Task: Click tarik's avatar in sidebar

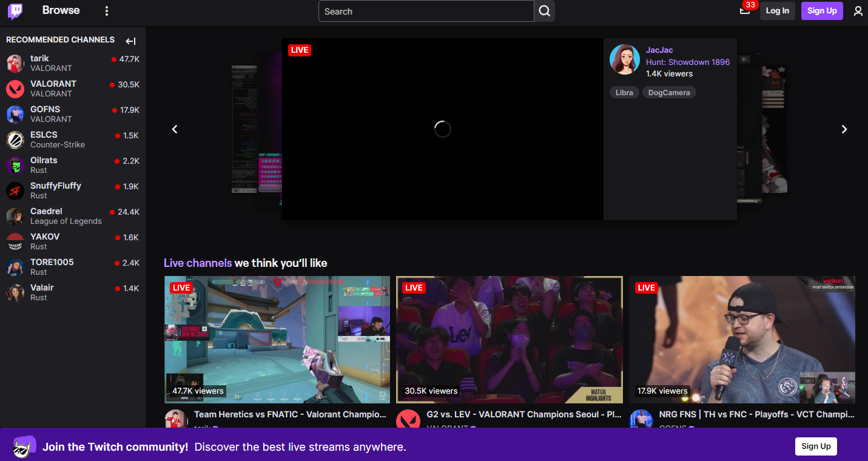Action: (x=15, y=63)
